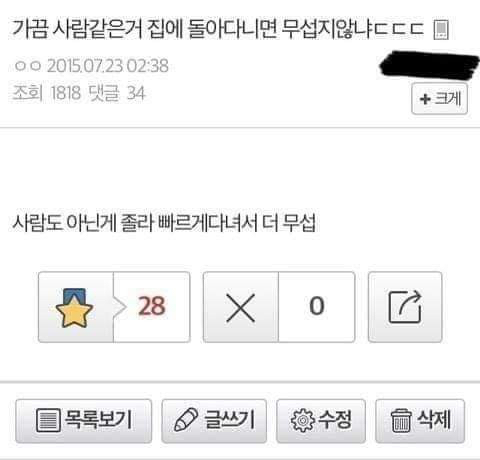This screenshot has width=480, height=460.
Task: Delete the post using 삭제 label
Action: (434, 419)
